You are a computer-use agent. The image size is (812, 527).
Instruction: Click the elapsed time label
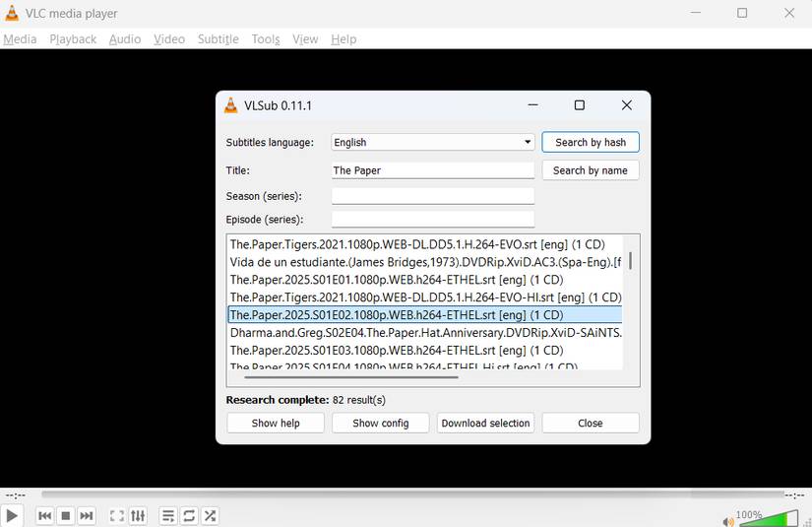pyautogui.click(x=16, y=495)
